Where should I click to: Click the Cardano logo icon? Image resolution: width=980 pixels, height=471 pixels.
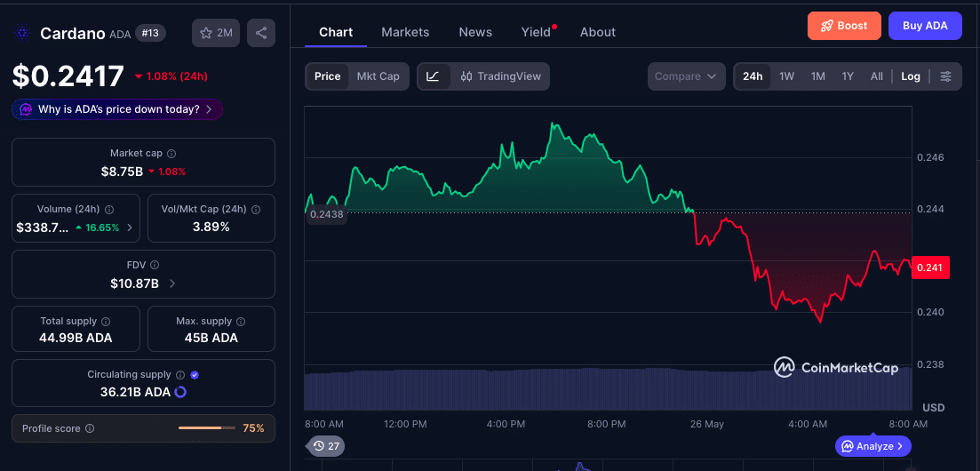click(22, 33)
